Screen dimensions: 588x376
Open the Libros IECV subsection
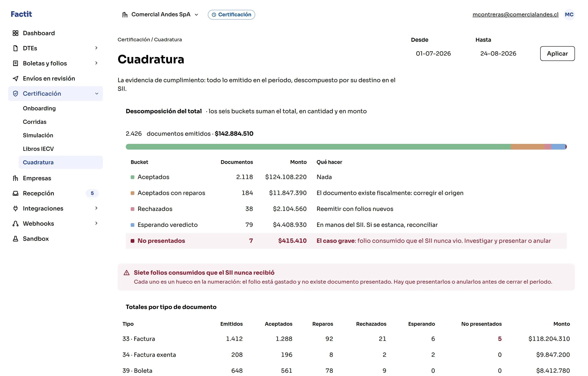38,149
